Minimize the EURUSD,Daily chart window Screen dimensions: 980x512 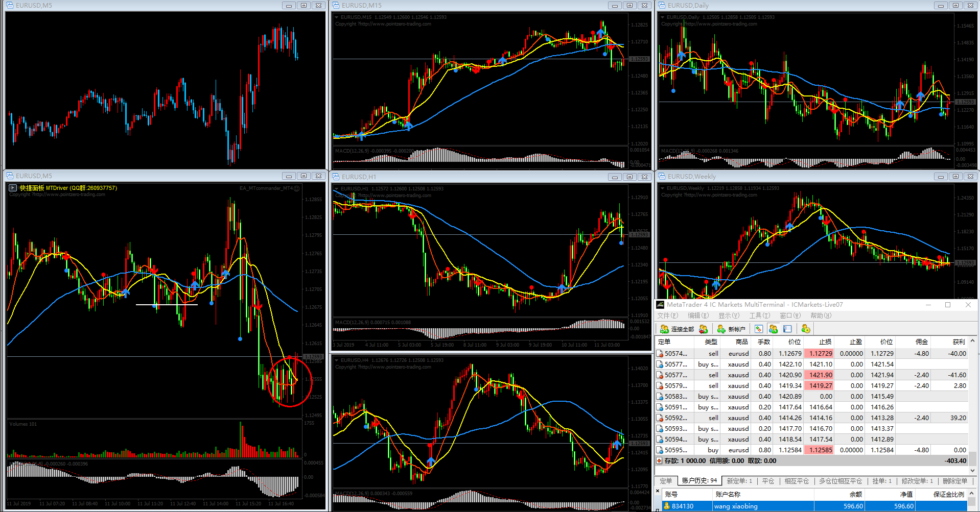[941, 5]
